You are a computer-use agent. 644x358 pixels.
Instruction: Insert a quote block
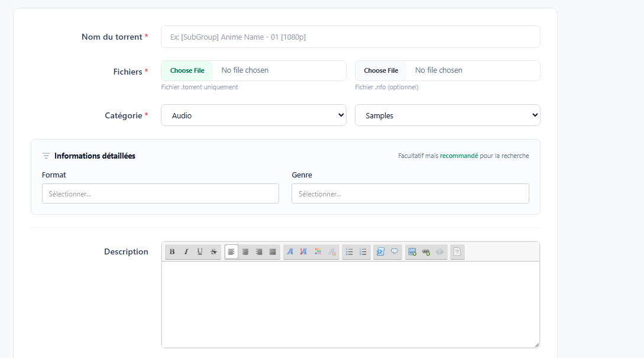[x=394, y=251]
